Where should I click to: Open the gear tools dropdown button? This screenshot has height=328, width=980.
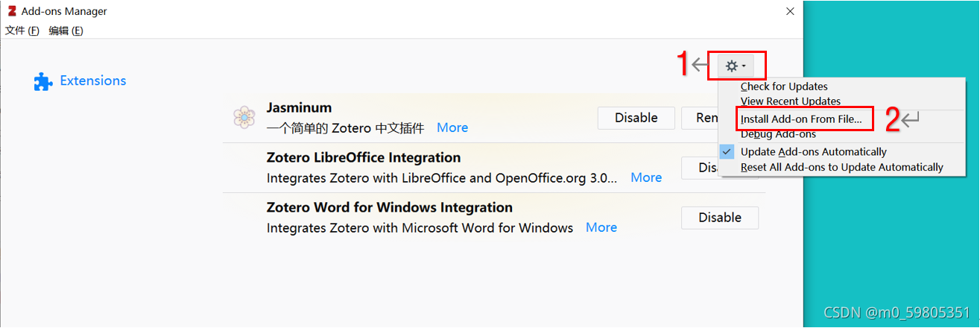[x=736, y=66]
